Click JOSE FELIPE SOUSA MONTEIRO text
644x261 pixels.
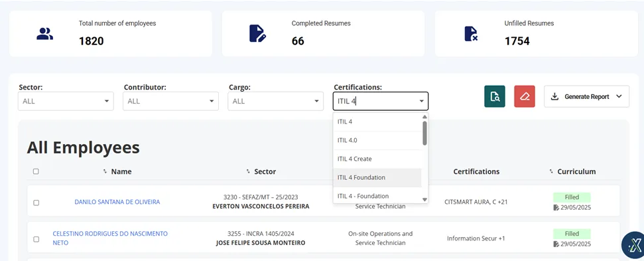coord(261,243)
